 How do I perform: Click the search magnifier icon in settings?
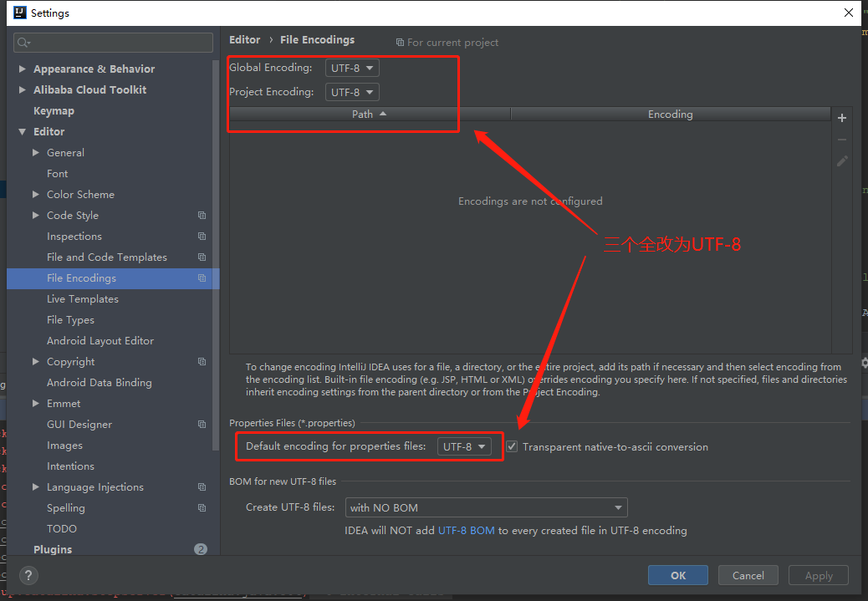click(23, 43)
